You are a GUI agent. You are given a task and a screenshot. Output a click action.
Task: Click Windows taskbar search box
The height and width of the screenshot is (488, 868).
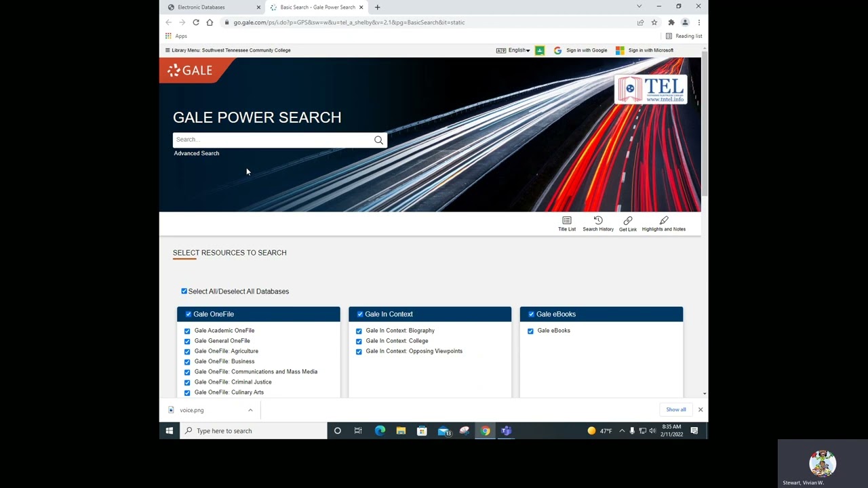click(254, 430)
